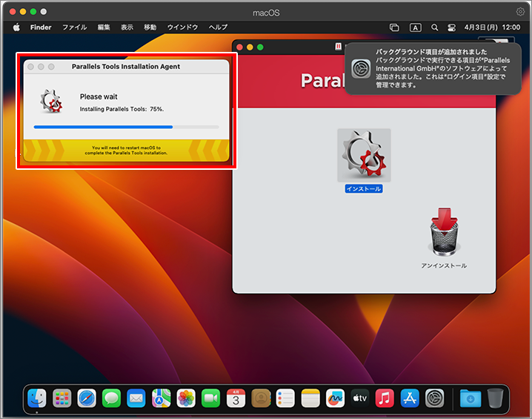Click System Settings icon in notification
This screenshot has height=419, width=532.
(361, 68)
